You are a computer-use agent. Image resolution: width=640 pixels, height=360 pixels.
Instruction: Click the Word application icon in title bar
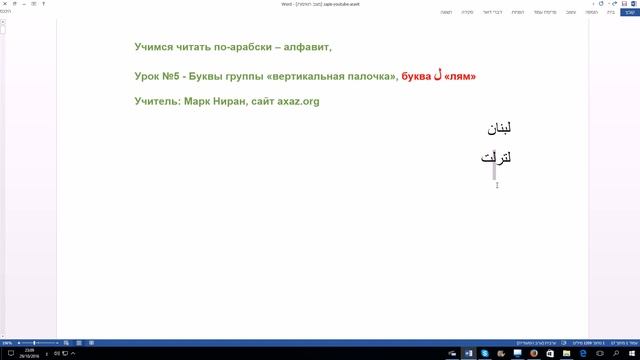click(x=634, y=4)
